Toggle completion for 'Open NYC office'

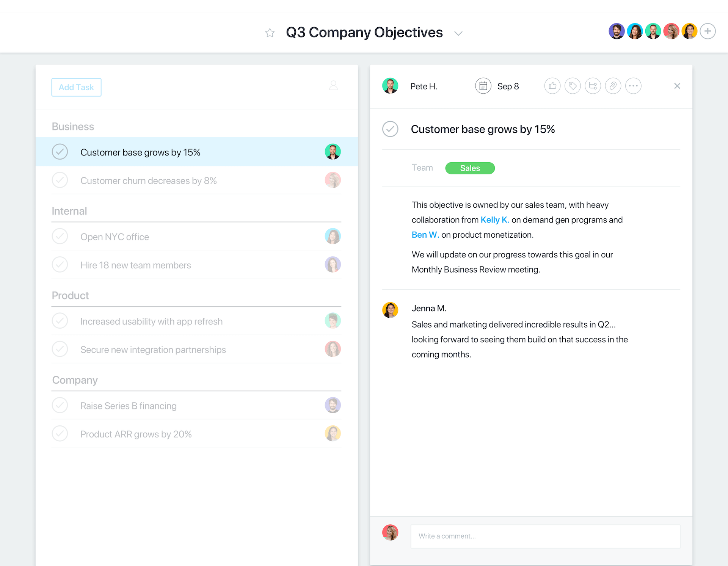pos(60,237)
